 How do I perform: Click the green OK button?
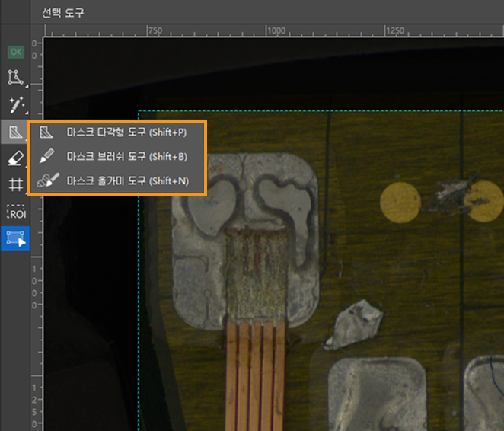tap(16, 52)
